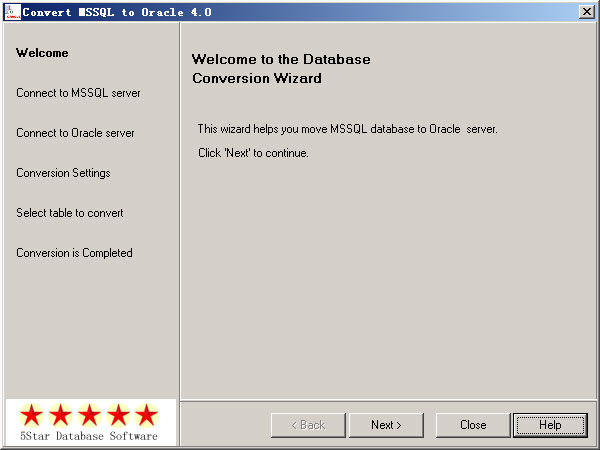600x450 pixels.
Task: Click the app icon in the title bar
Action: [x=12, y=11]
